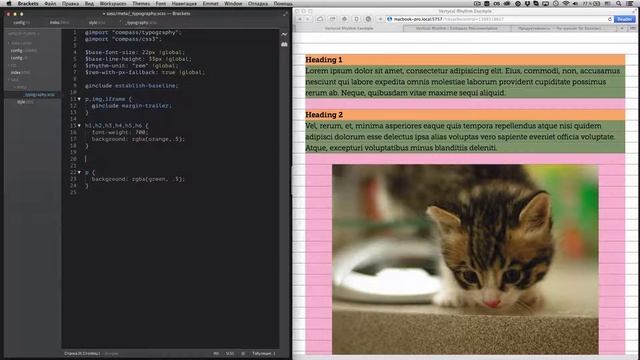Click Time Machine icon in menu bar
The width and height of the screenshot is (640, 360).
[556, 3]
